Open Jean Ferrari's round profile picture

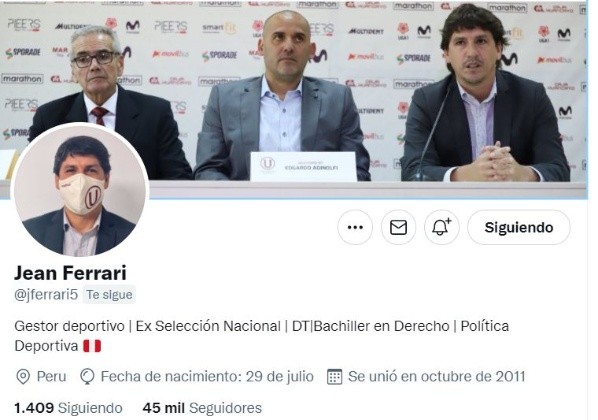pyautogui.click(x=80, y=190)
